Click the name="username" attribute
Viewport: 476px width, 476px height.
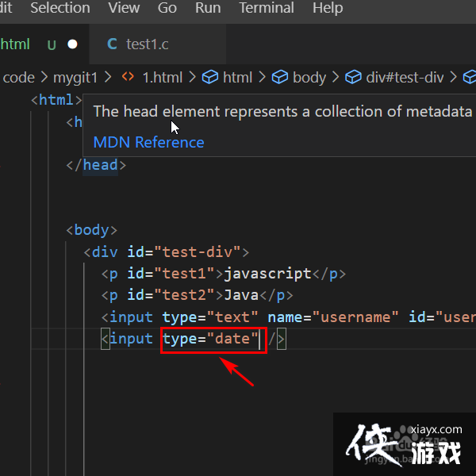point(333,317)
